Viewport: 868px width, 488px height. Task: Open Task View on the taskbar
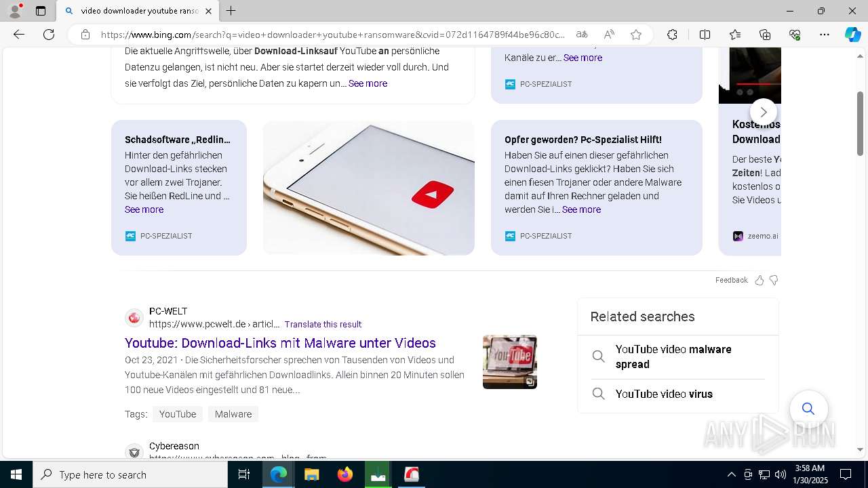point(245,474)
